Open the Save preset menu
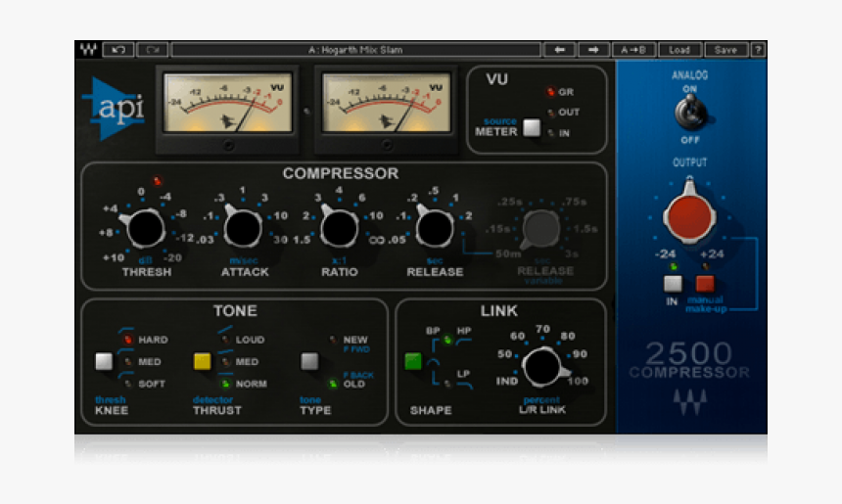Screen dimensions: 842x504 click(725, 50)
